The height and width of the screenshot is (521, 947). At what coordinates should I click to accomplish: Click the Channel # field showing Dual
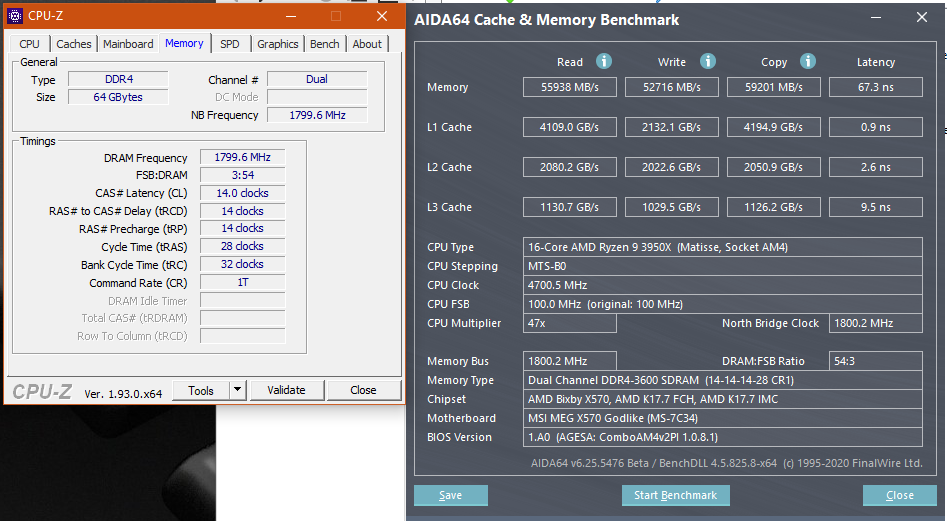tap(317, 79)
